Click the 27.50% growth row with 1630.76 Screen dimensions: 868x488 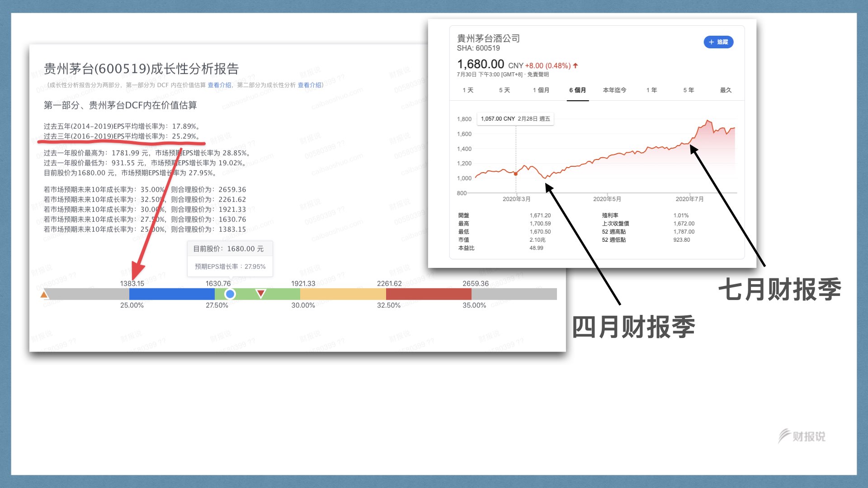tap(145, 220)
